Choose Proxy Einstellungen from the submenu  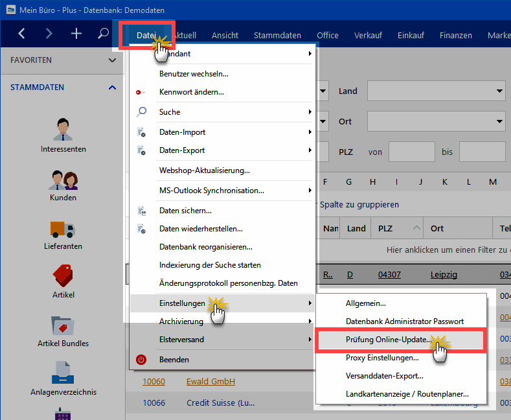tap(382, 358)
